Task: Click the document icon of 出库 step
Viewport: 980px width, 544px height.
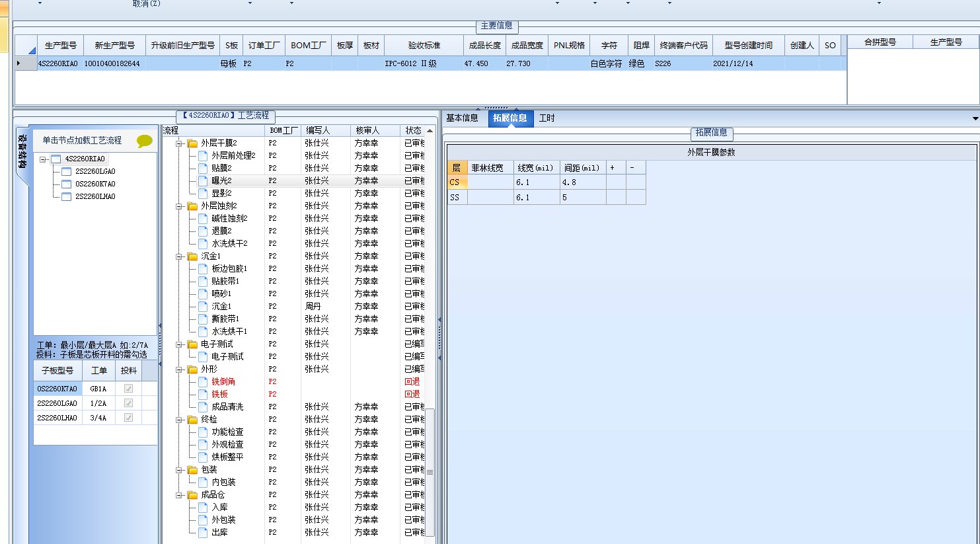Action: click(203, 533)
